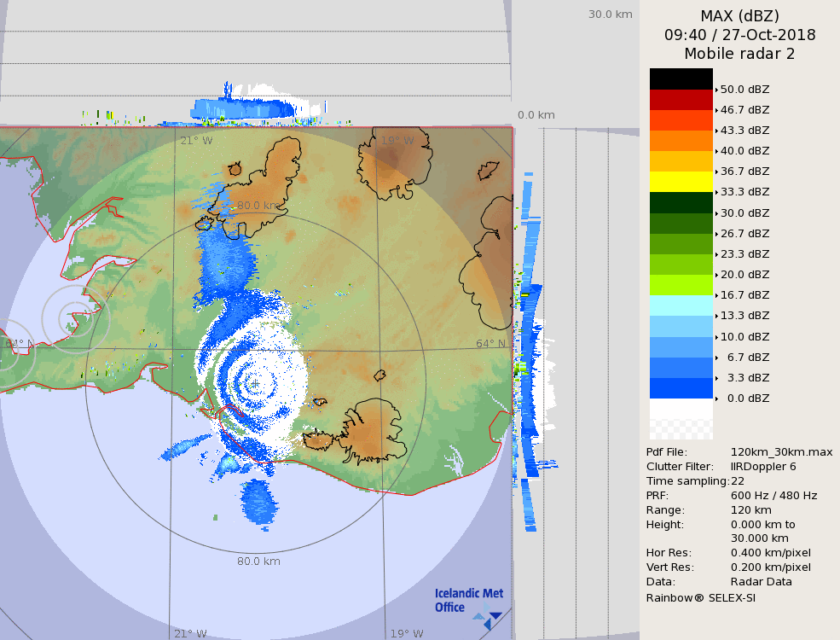This screenshot has height=640, width=840.
Task: Click the 600 Hz / 480 Hz PRF value
Action: coord(773,496)
